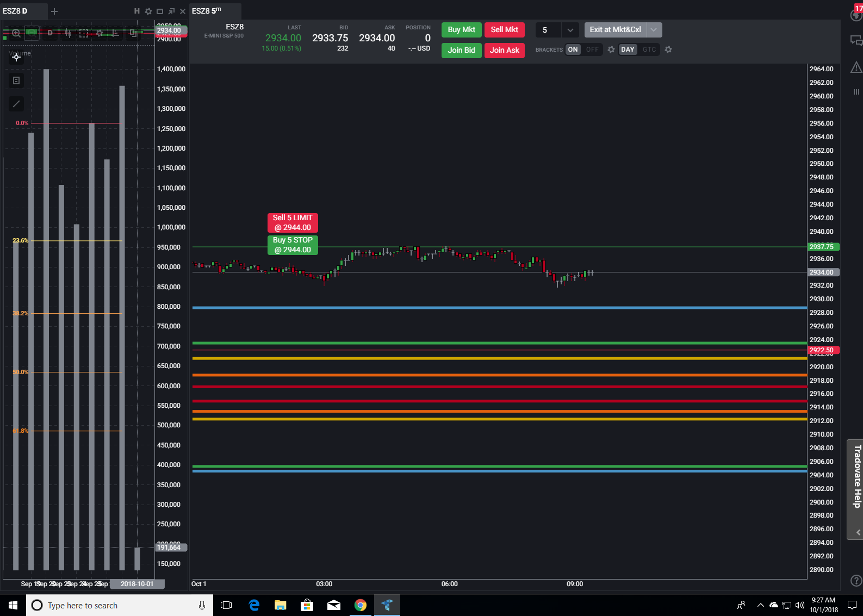This screenshot has width=863, height=616.
Task: Click the last price 2934.00
Action: pyautogui.click(x=283, y=38)
